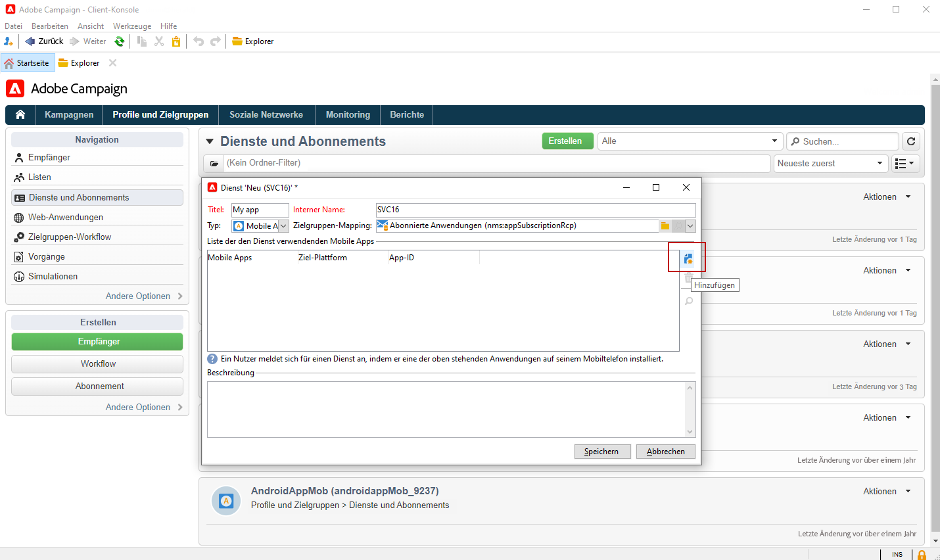Click Abbrechen to cancel the dialog
The width and height of the screenshot is (940, 560).
coord(666,452)
